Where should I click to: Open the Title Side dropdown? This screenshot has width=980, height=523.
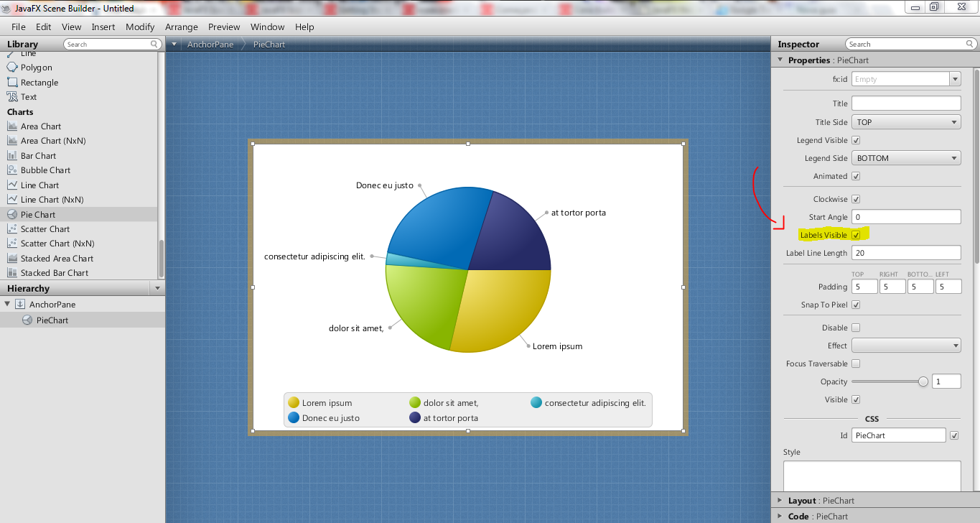[906, 122]
